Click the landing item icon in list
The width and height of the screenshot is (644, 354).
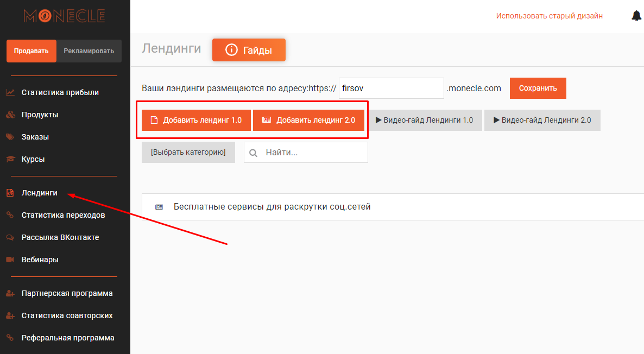159,207
